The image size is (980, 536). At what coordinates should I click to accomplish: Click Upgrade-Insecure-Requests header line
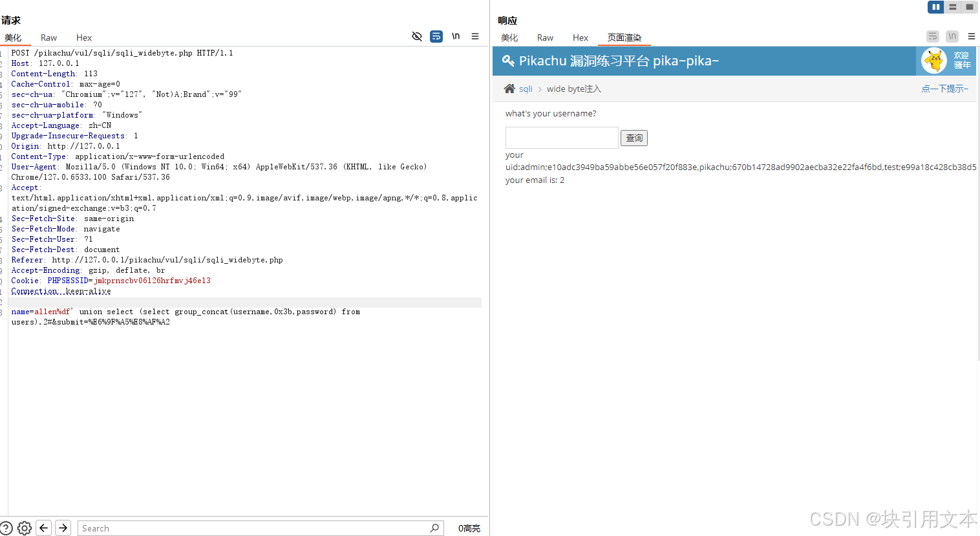click(74, 136)
